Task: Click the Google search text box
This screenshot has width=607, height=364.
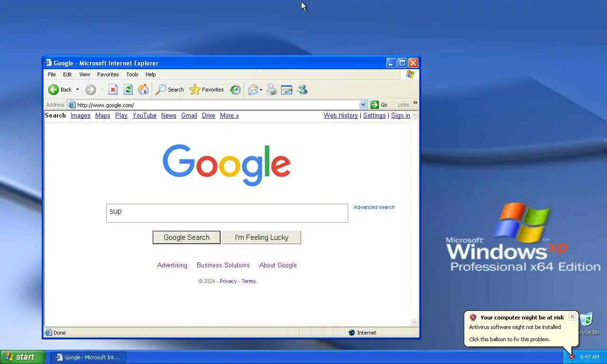Action: point(227,213)
